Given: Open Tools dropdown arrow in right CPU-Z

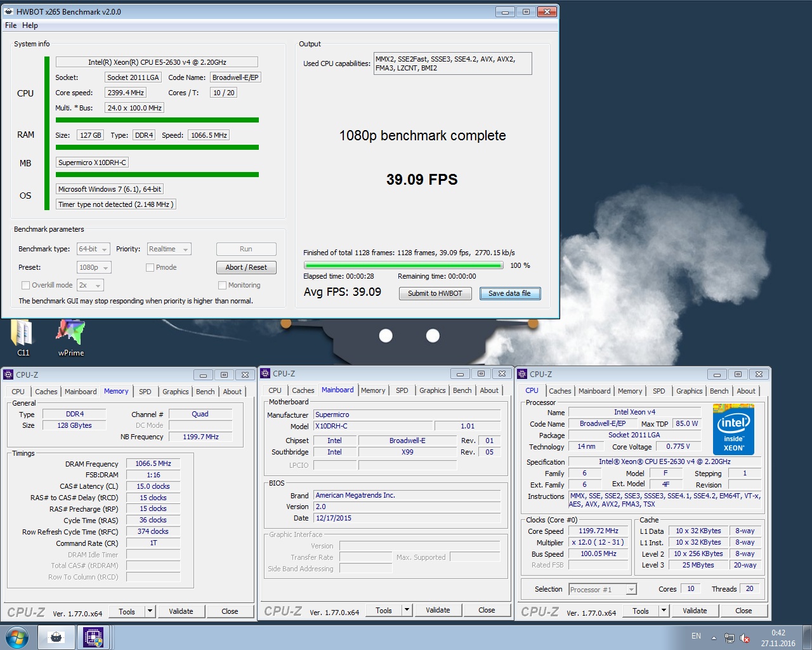Looking at the screenshot, I should pos(664,611).
